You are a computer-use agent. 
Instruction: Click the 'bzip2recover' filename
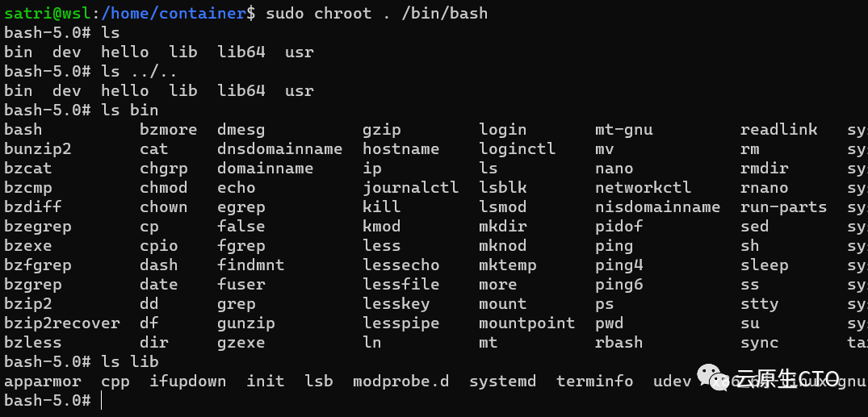point(62,323)
